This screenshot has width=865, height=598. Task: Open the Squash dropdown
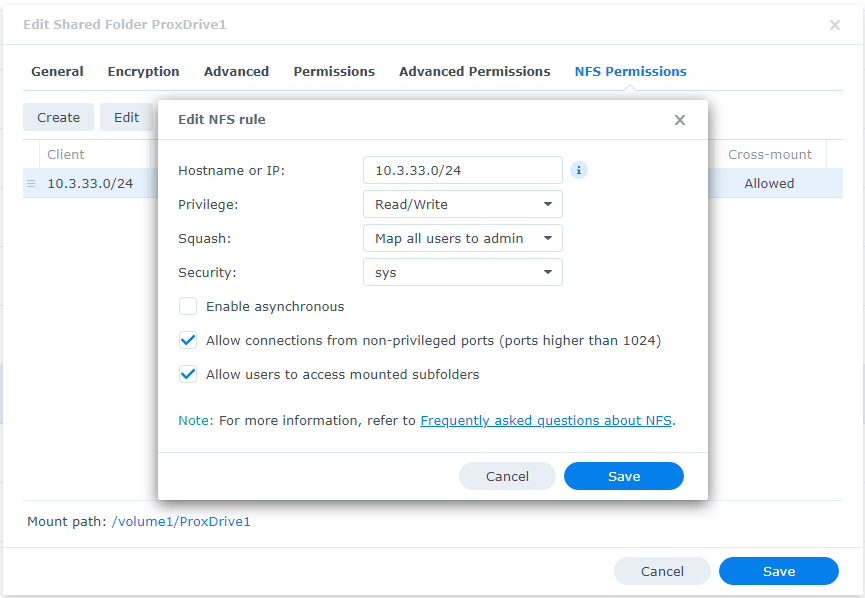tap(462, 239)
